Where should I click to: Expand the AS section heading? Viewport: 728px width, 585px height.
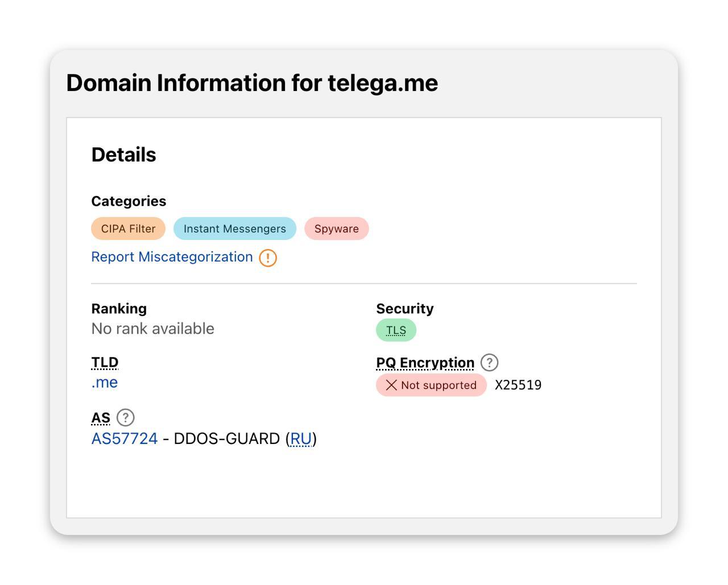point(101,417)
